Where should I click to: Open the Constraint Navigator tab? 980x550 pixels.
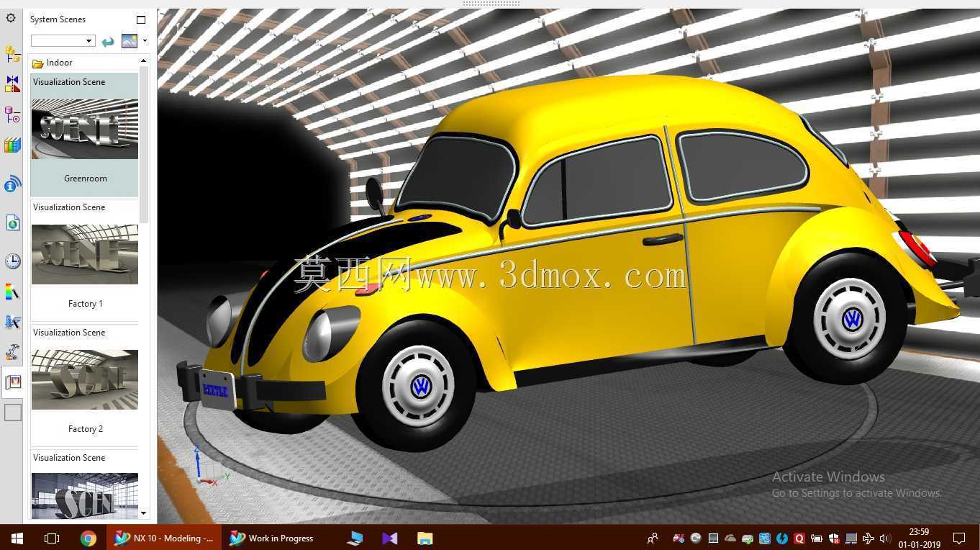click(12, 84)
